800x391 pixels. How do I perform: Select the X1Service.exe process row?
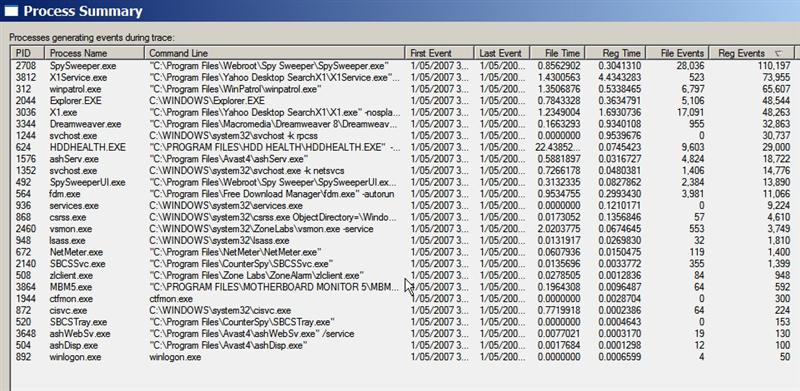[403, 78]
